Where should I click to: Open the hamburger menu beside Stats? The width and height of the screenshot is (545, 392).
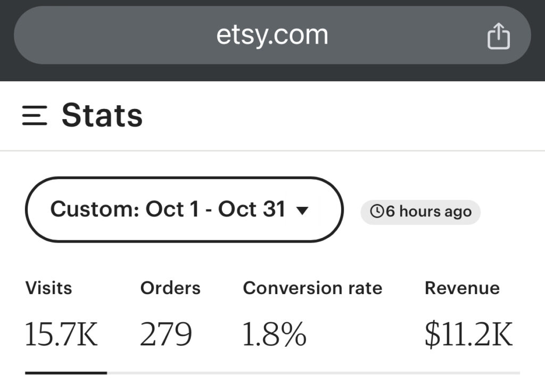pyautogui.click(x=35, y=115)
